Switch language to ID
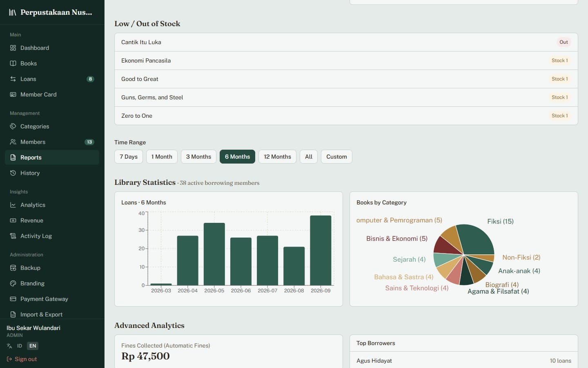Viewport: 588px width, 368px height. pos(20,346)
